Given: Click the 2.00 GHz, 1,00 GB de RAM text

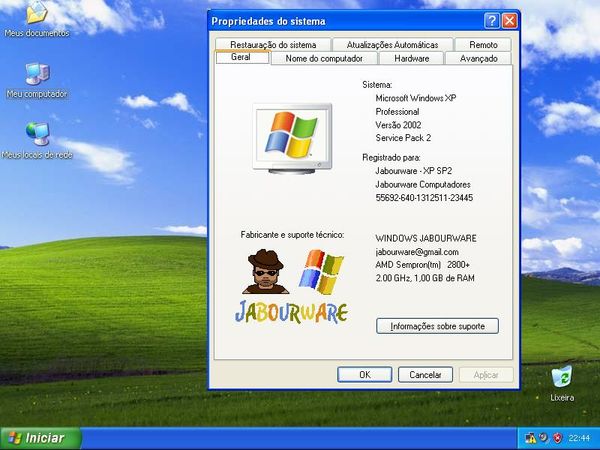Looking at the screenshot, I should [425, 278].
